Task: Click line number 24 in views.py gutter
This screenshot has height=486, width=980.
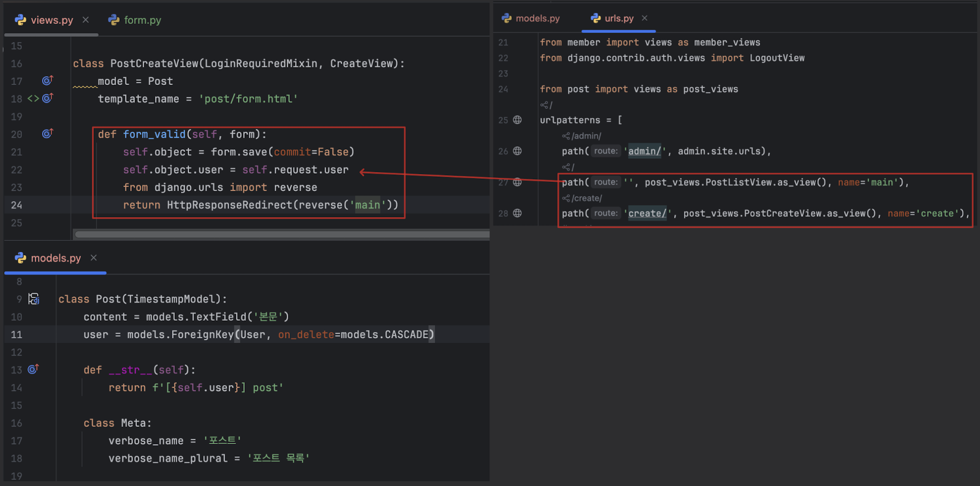Action: click(17, 205)
